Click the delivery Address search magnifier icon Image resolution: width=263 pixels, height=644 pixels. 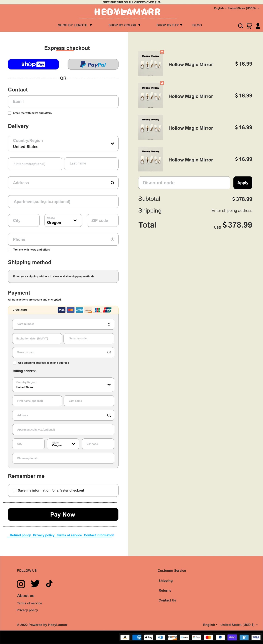[112, 183]
